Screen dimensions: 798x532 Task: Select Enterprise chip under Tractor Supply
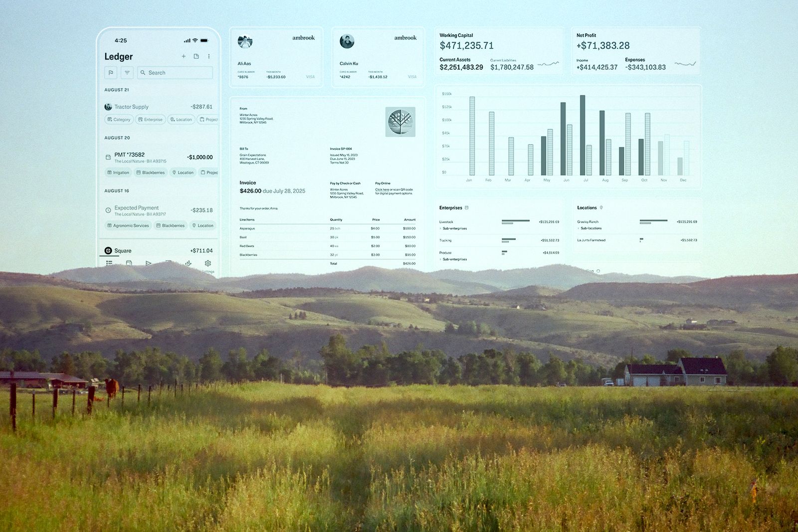click(150, 120)
